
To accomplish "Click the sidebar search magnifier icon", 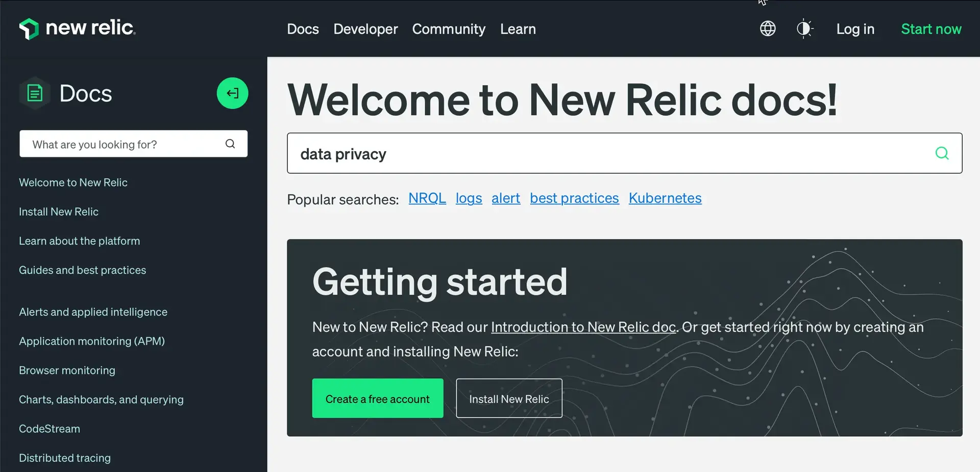I will 230,144.
